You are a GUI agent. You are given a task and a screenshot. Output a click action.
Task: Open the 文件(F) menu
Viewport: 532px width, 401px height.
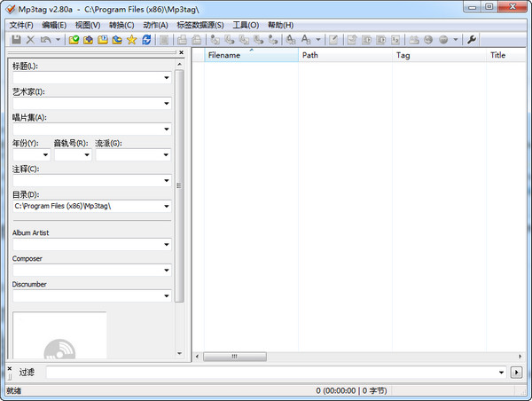21,25
